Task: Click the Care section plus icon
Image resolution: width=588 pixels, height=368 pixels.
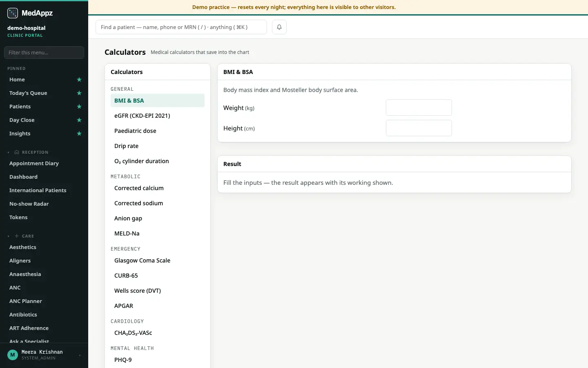Action: click(17, 236)
